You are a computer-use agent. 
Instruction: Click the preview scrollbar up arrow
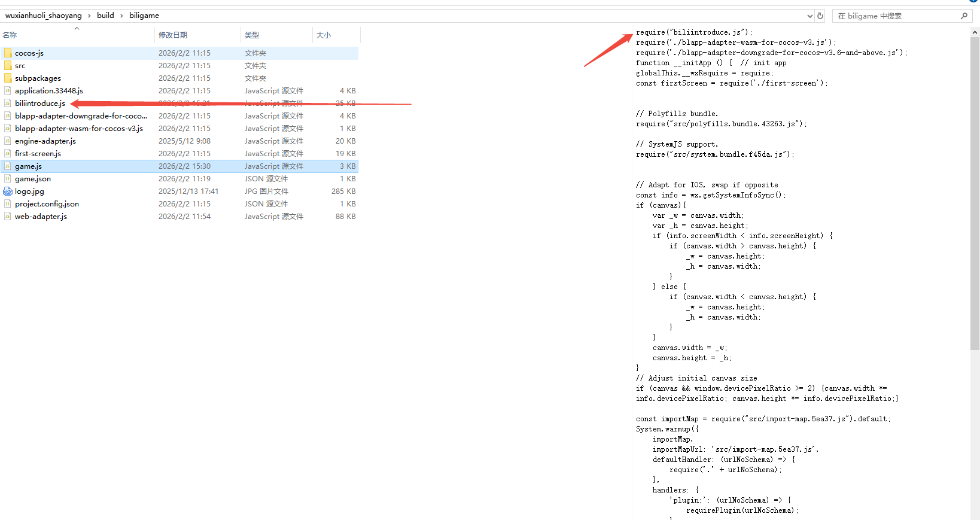tap(975, 32)
